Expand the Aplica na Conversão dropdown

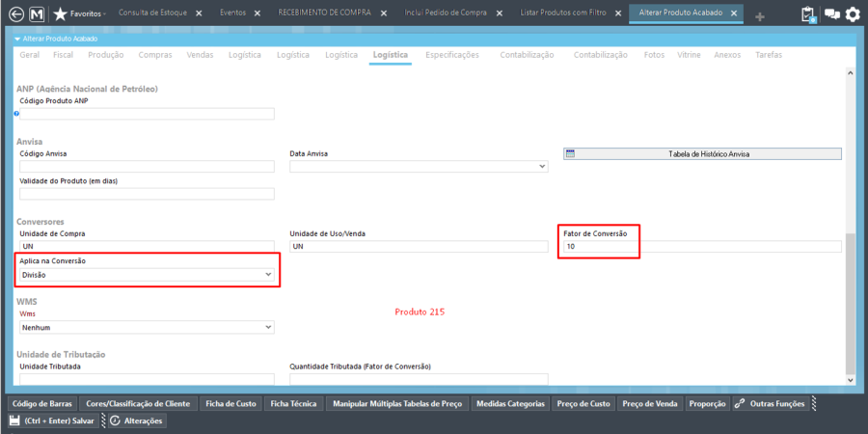click(268, 274)
